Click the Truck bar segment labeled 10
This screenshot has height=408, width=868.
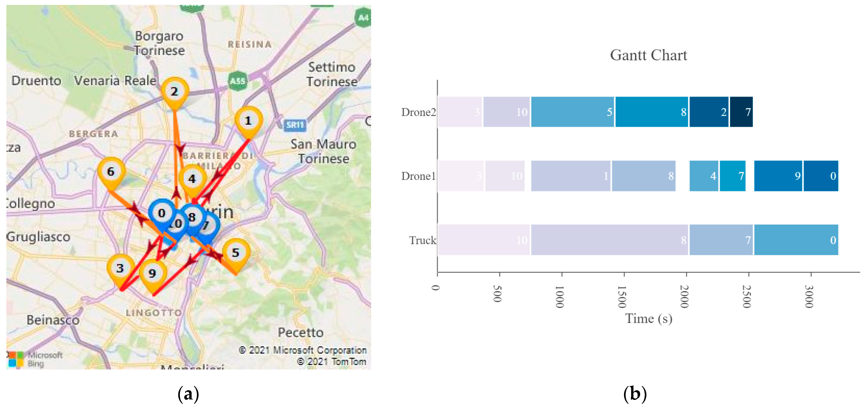pyautogui.click(x=484, y=240)
